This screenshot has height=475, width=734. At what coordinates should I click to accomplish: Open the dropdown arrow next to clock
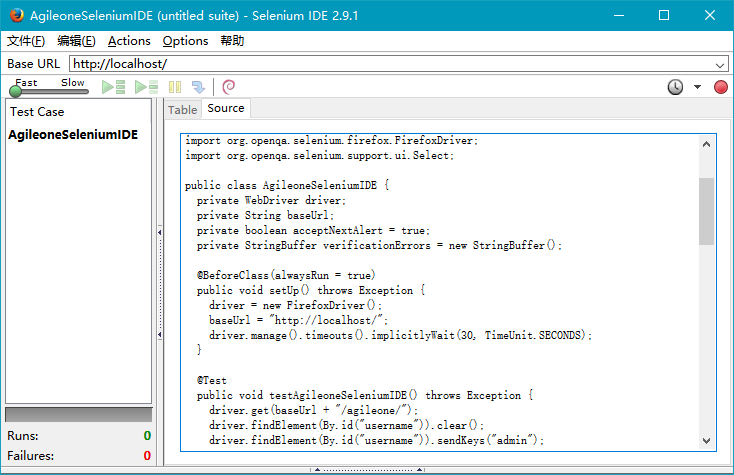point(697,87)
